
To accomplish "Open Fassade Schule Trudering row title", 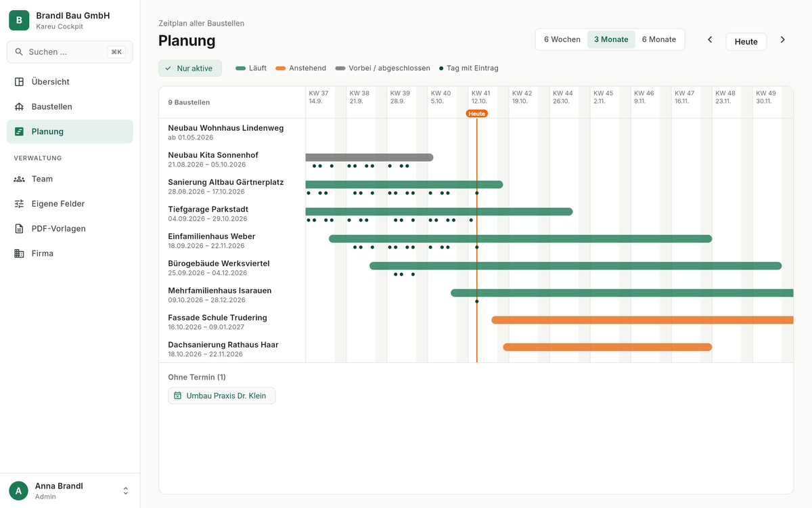I will coord(218,318).
